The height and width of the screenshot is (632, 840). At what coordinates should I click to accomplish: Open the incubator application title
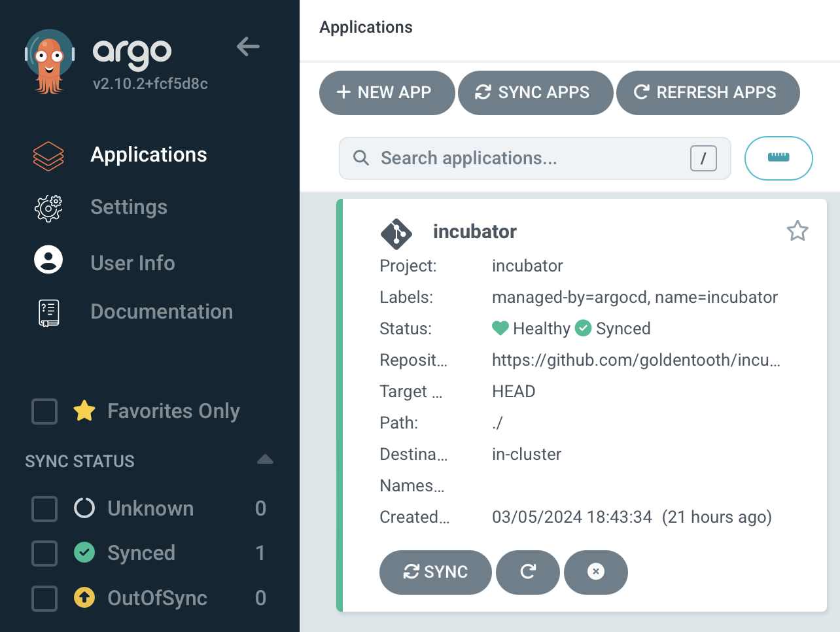pos(475,232)
